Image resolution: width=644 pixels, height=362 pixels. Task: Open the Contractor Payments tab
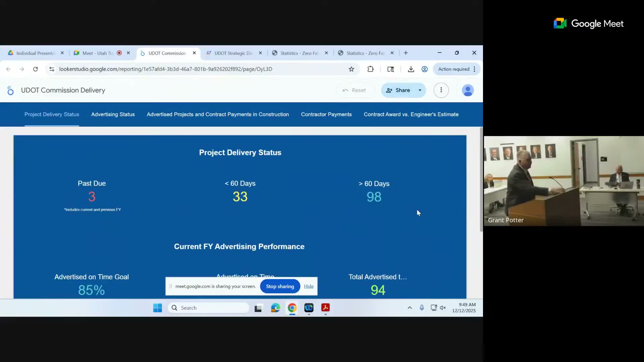pyautogui.click(x=326, y=114)
